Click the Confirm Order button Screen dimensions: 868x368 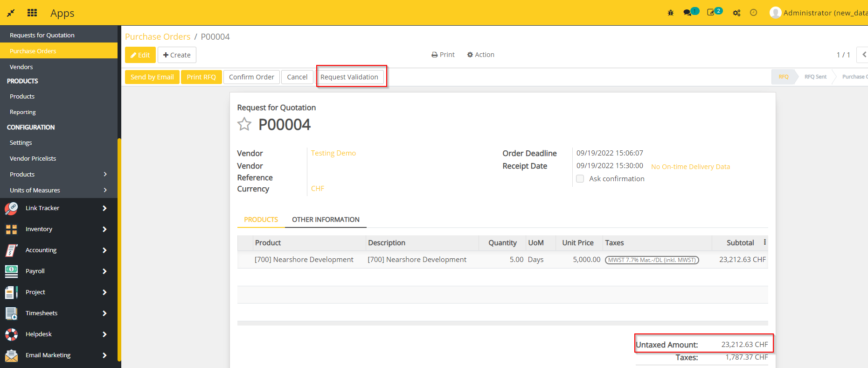(x=251, y=77)
